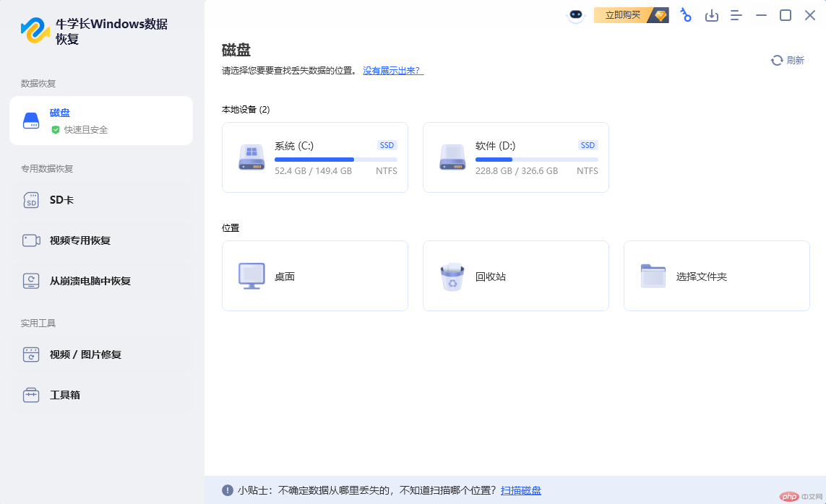Click 选择文件夹 to pick a folder
826x504 pixels.
click(x=716, y=276)
